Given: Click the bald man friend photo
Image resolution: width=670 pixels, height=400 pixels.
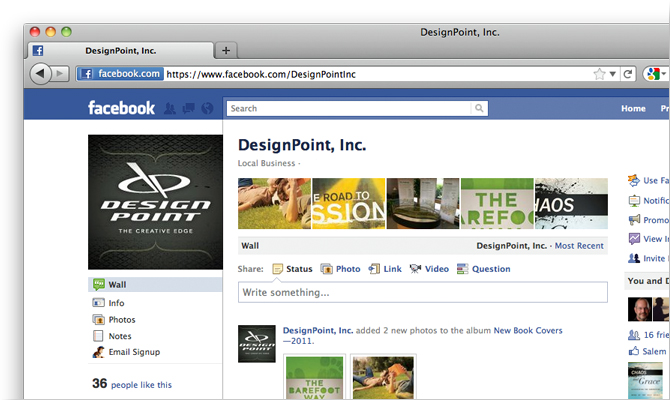Looking at the screenshot, I should click(640, 309).
